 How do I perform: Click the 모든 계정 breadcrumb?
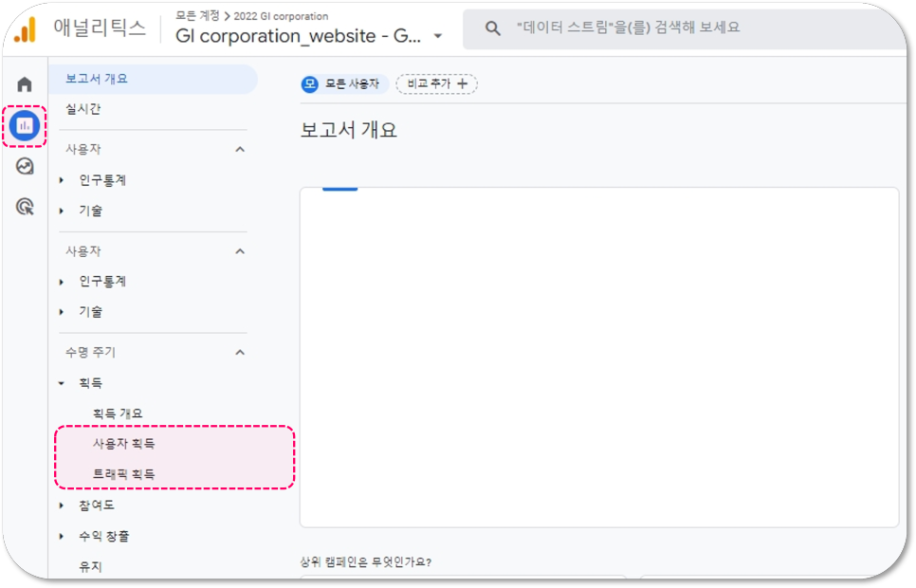click(197, 16)
